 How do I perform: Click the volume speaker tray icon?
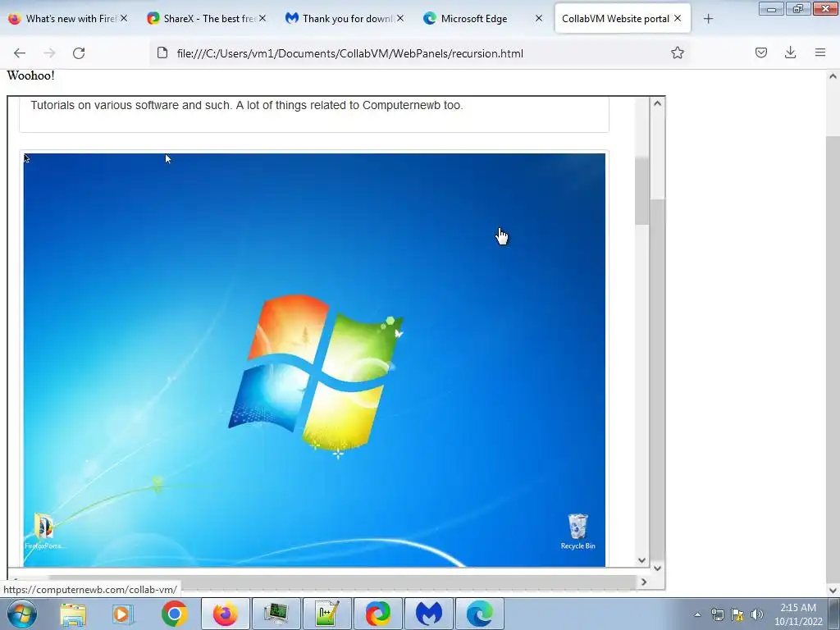pos(757,614)
